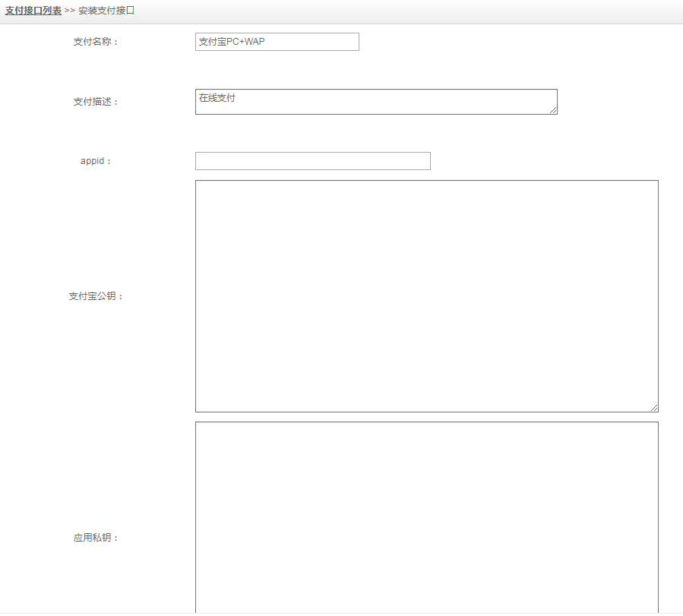The image size is (683, 616).
Task: Click the >> breadcrumb separator
Action: click(x=70, y=11)
